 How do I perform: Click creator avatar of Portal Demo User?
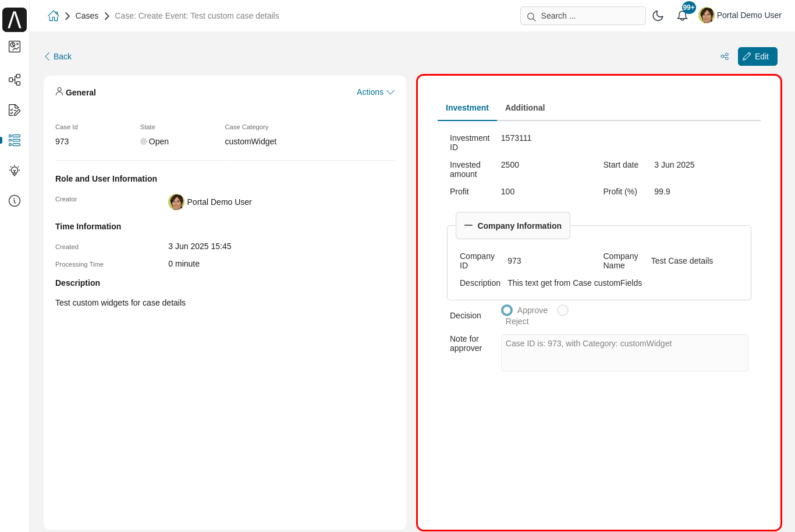click(x=176, y=202)
